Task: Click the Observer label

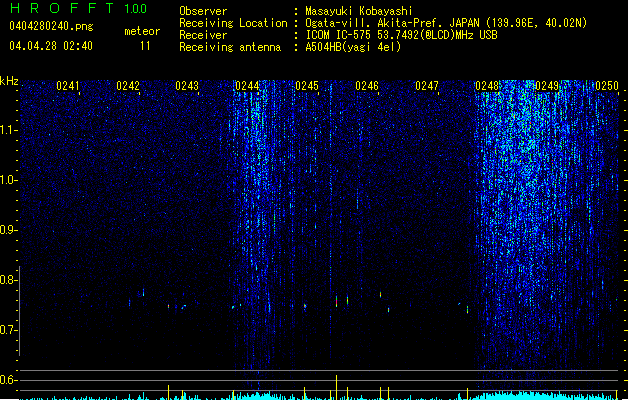Action: [203, 11]
